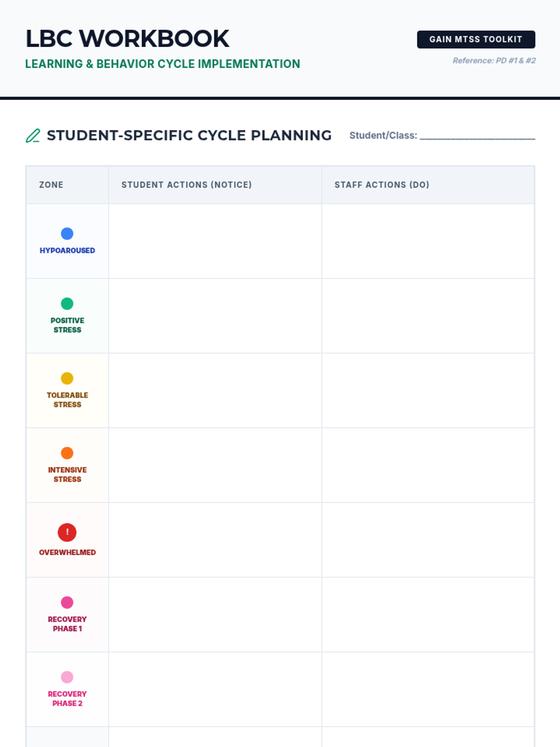Click the green Positive Stress dot

[x=67, y=303]
